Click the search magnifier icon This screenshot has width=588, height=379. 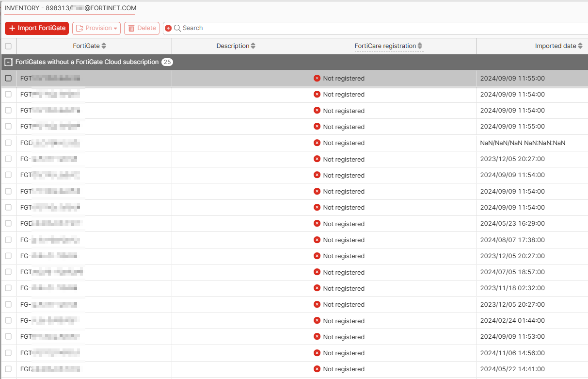(x=177, y=28)
